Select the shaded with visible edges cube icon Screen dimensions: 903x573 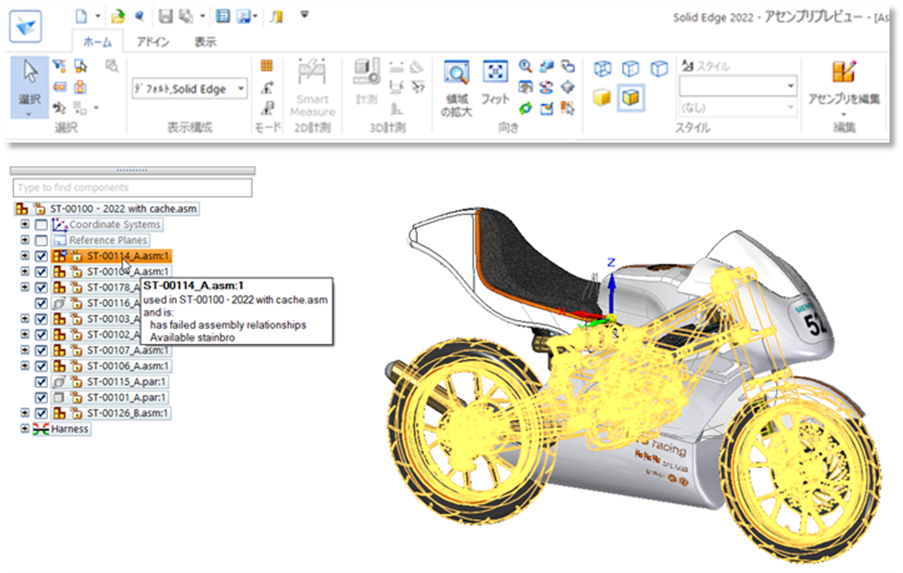tap(631, 98)
